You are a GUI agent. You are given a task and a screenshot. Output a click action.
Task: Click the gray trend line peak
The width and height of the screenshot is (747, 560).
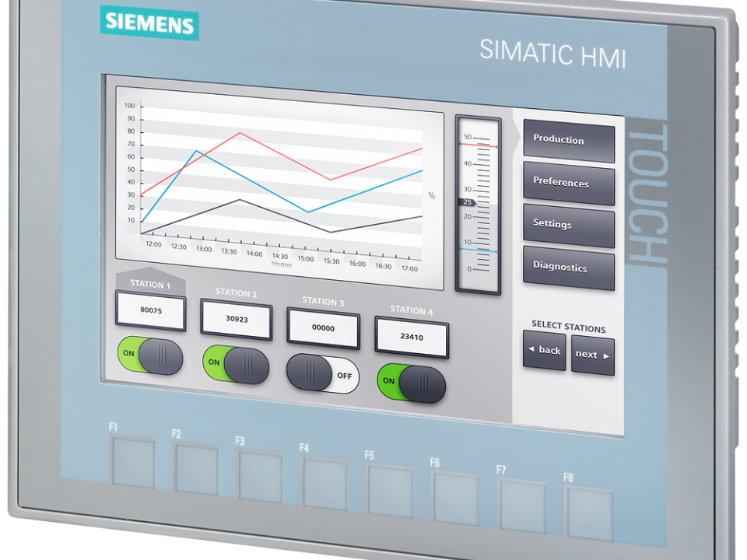[240, 200]
